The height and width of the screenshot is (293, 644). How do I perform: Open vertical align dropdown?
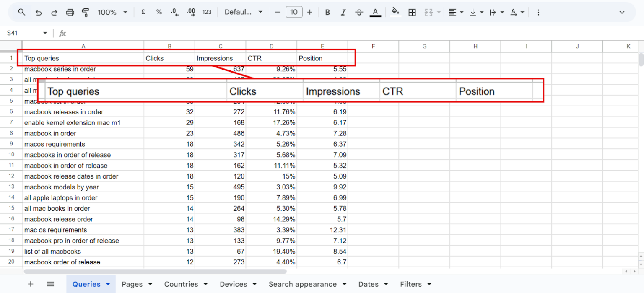tap(477, 12)
